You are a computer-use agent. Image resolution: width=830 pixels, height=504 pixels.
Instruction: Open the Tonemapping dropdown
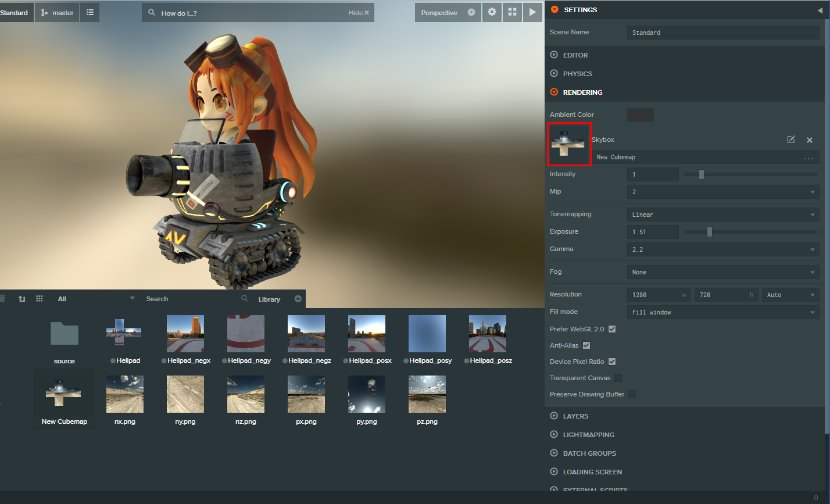pyautogui.click(x=723, y=215)
